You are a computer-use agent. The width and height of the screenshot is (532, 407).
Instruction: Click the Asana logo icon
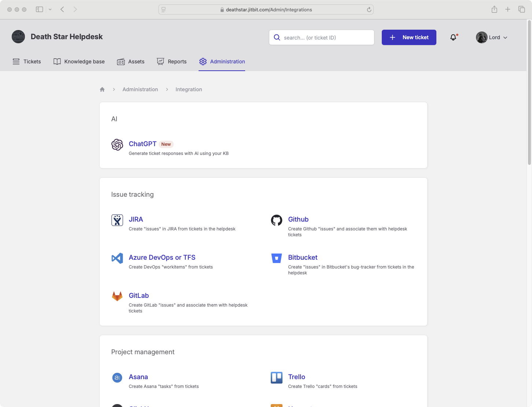point(117,377)
